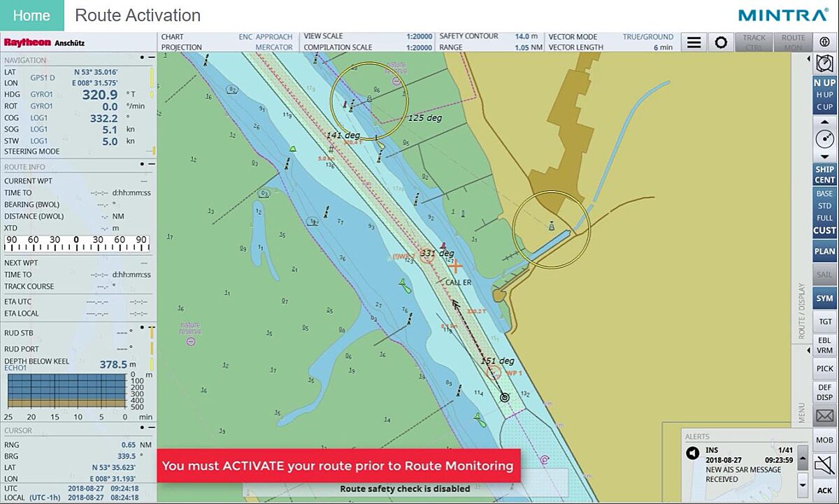Image resolution: width=839 pixels, height=504 pixels.
Task: Click the beacon symbol inside the 125 deg circle
Action: [370, 99]
